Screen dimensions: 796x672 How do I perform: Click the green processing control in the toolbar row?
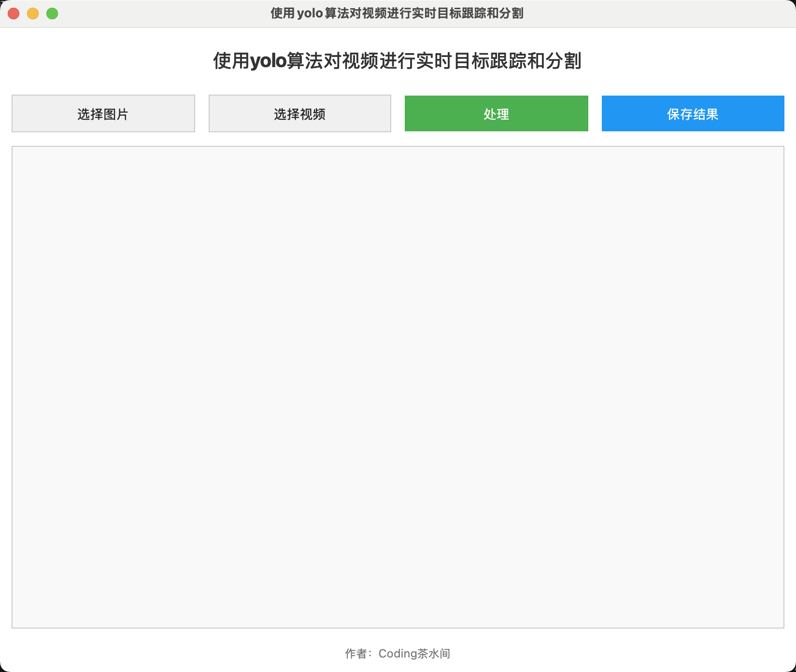point(496,113)
